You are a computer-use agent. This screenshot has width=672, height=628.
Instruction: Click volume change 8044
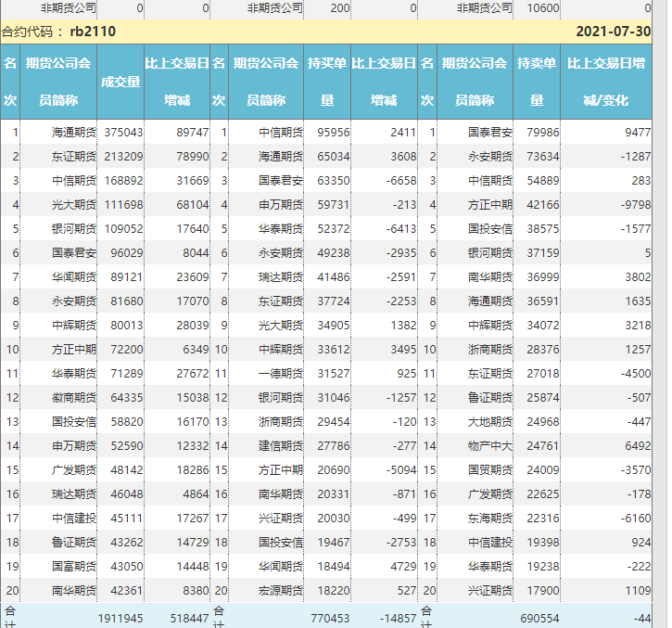(x=196, y=253)
